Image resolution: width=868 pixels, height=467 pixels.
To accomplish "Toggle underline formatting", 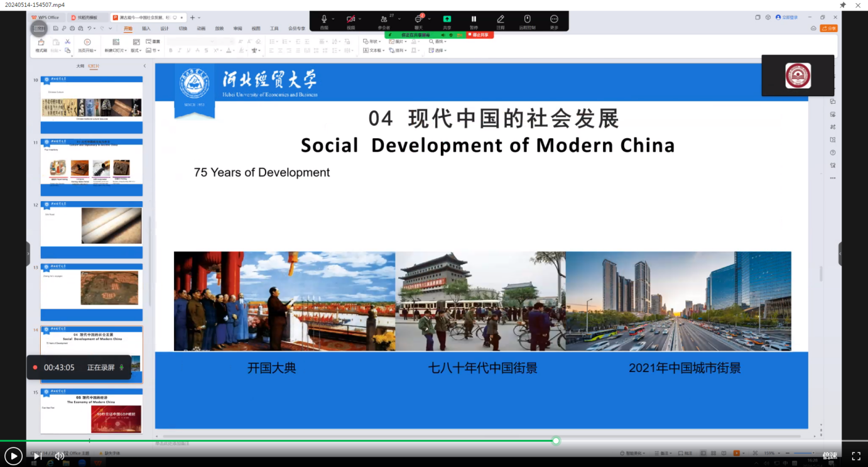I will click(188, 50).
